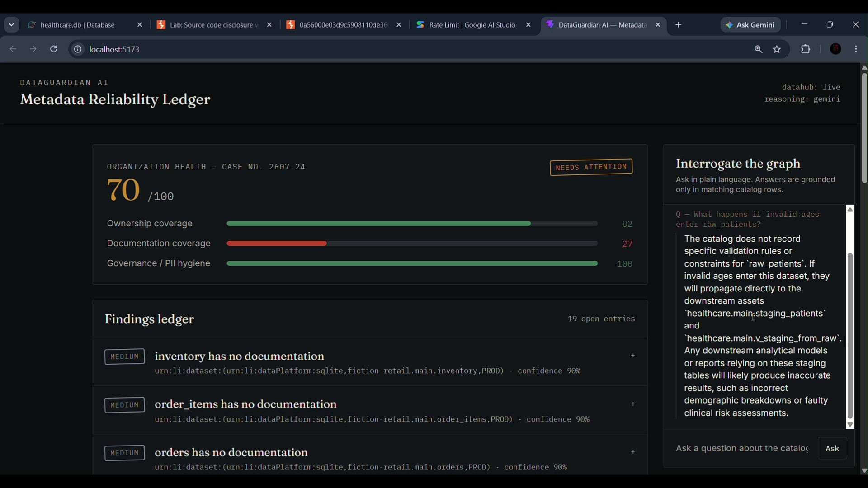Click the page scrollbar up arrow
The width and height of the screenshot is (868, 488).
[x=864, y=68]
